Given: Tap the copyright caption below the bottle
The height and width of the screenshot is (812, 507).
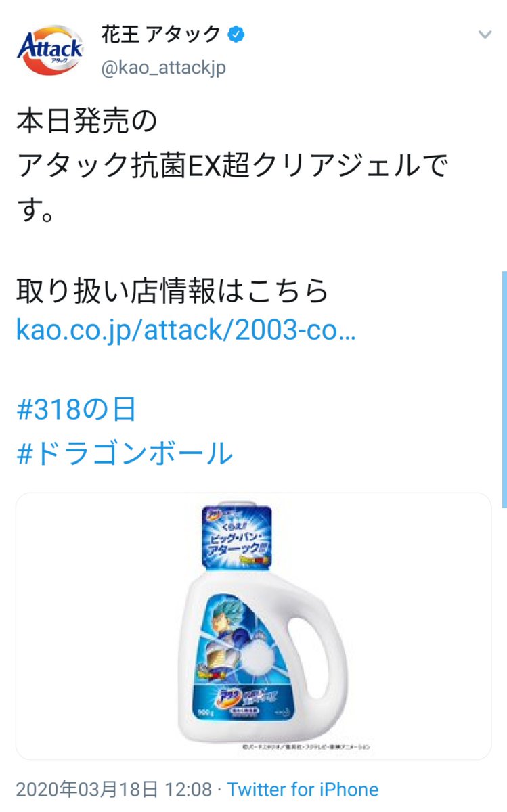Looking at the screenshot, I should (308, 746).
